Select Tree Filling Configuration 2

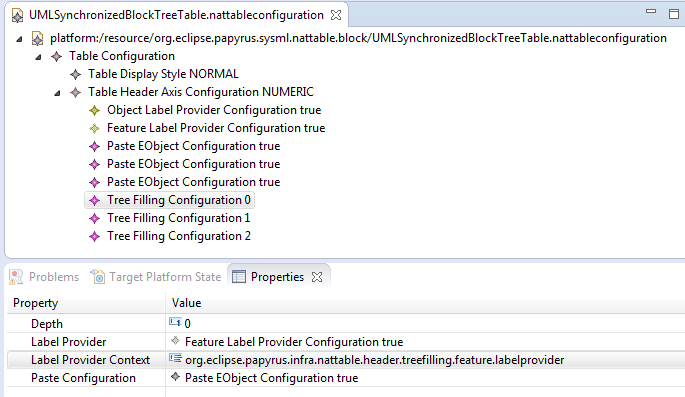point(179,236)
